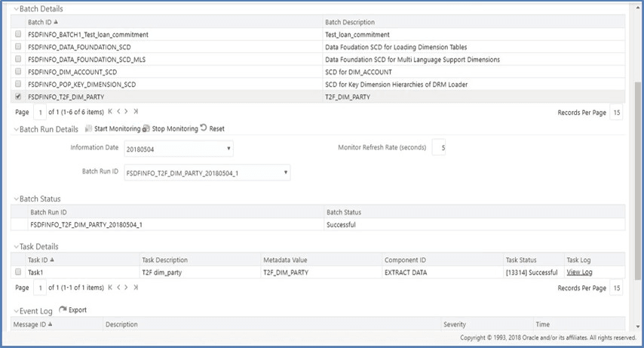The width and height of the screenshot is (644, 348).
Task: Sort by the Batch ID column header
Action: point(43,22)
